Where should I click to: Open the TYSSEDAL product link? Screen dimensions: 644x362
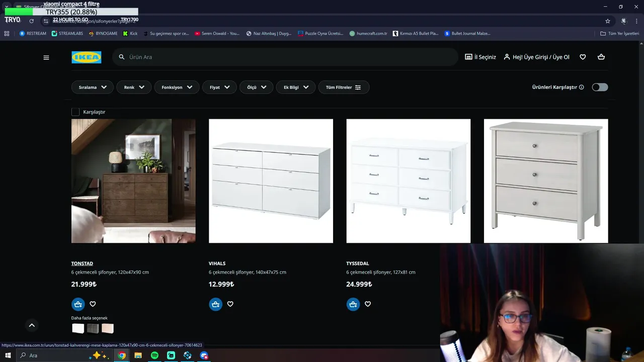(358, 263)
